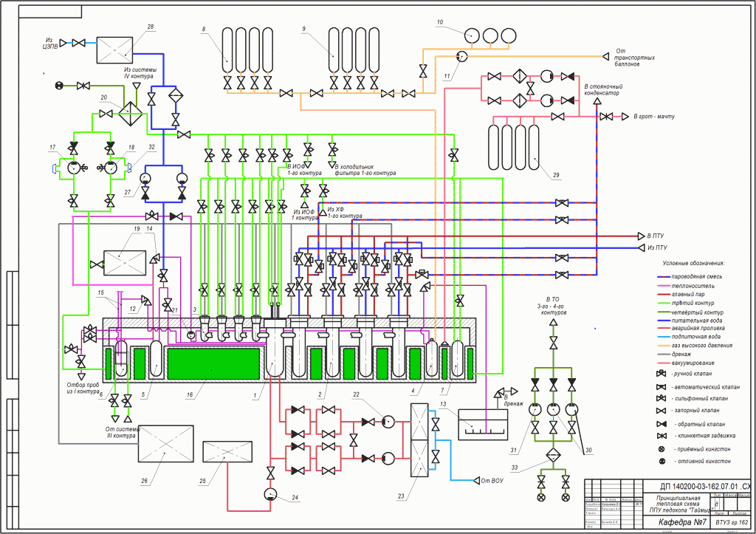Click the 'вакуумирование' legend text
The width and height of the screenshot is (756, 534).
pyautogui.click(x=693, y=363)
